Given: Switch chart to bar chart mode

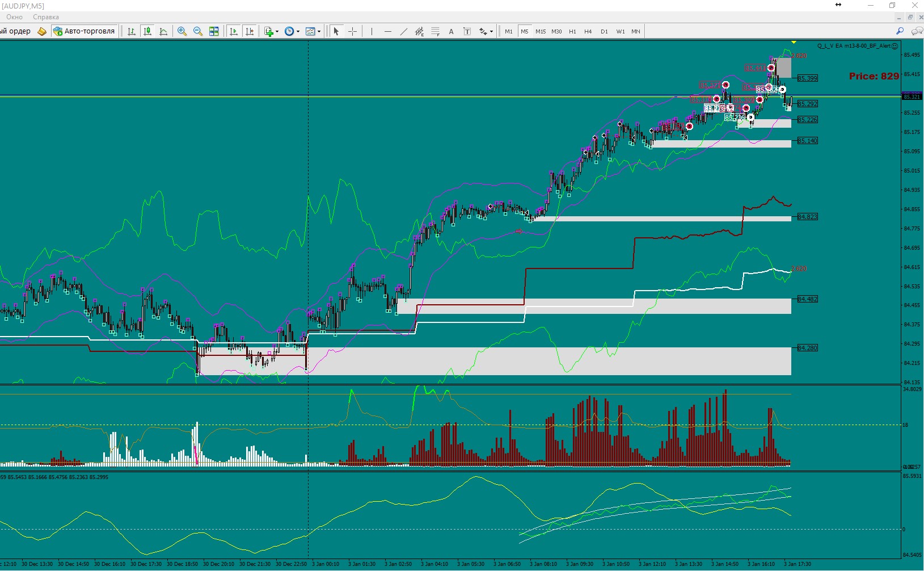Looking at the screenshot, I should point(131,31).
